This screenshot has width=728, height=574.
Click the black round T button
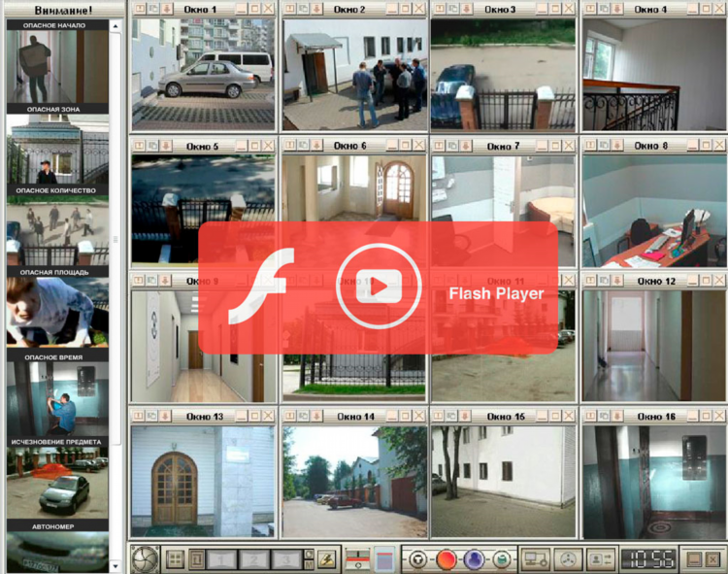click(417, 559)
